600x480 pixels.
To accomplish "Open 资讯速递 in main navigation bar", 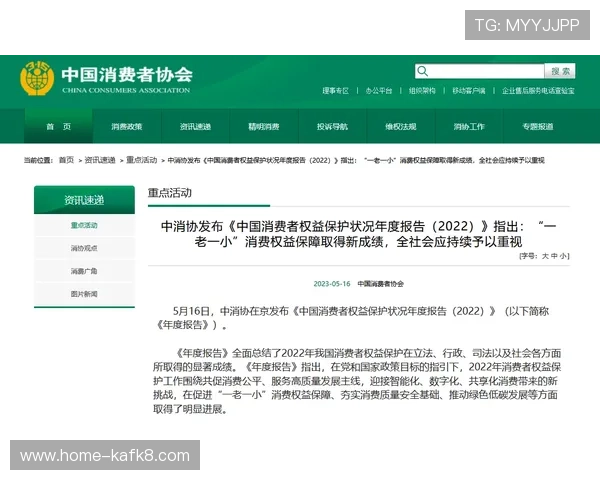I will [195, 126].
